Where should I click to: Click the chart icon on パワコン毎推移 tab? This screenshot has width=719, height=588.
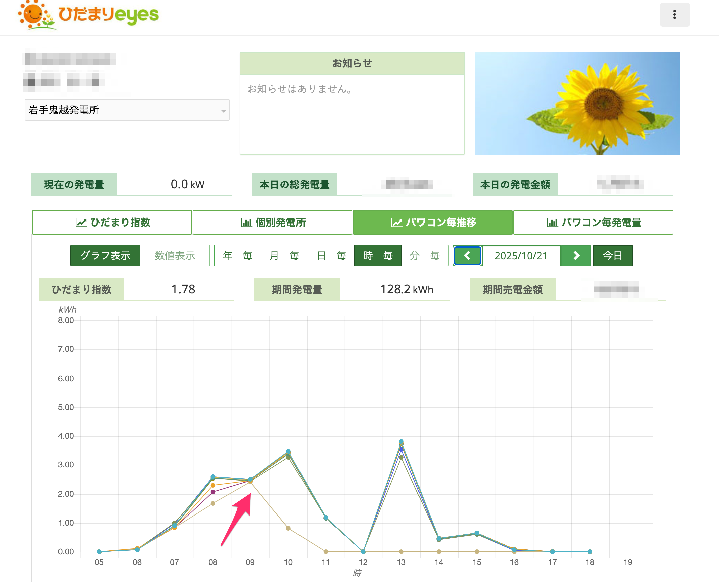[x=396, y=223]
